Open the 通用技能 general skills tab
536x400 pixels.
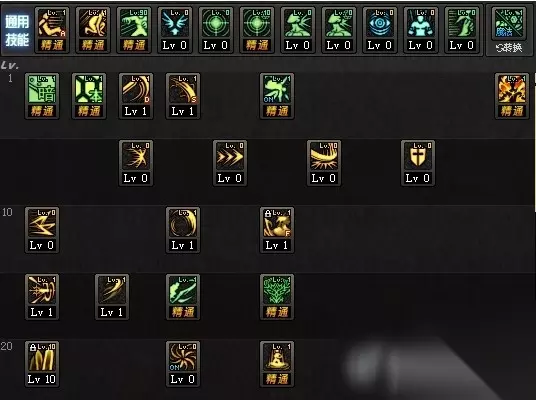[x=17, y=31]
